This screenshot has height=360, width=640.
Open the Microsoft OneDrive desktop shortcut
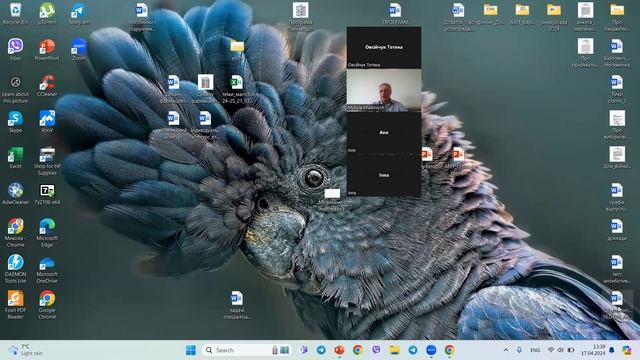click(47, 269)
